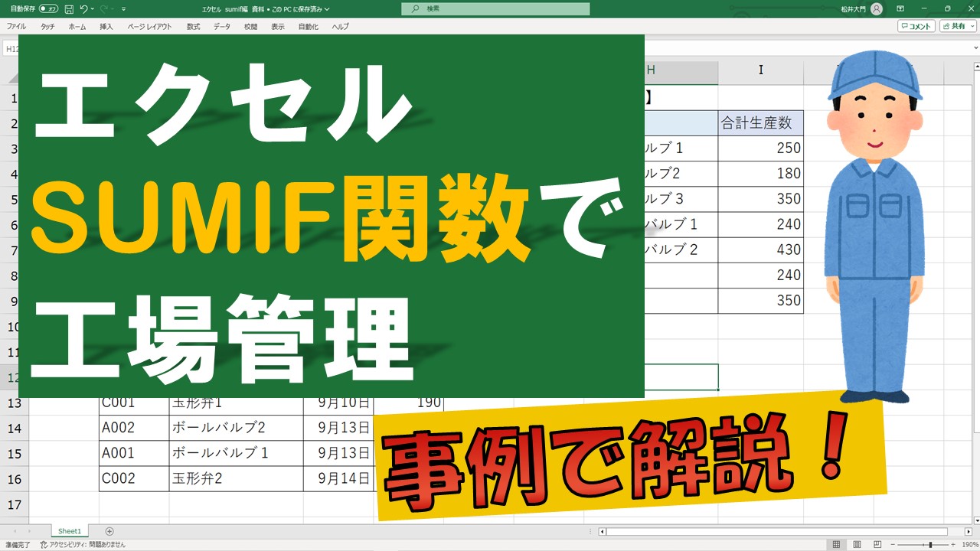Click the 合計生産数 header cell
This screenshot has height=551, width=980.
point(761,122)
